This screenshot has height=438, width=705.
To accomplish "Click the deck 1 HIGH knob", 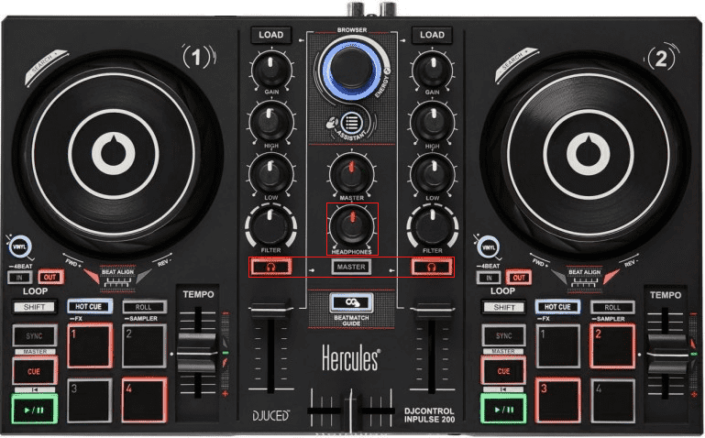I will click(x=271, y=122).
